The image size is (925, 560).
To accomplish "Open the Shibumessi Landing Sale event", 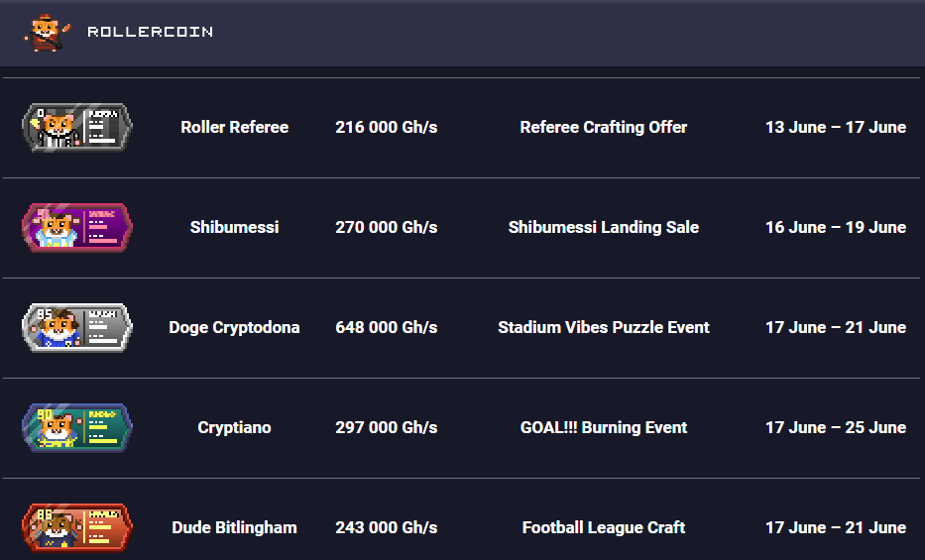I will (604, 228).
